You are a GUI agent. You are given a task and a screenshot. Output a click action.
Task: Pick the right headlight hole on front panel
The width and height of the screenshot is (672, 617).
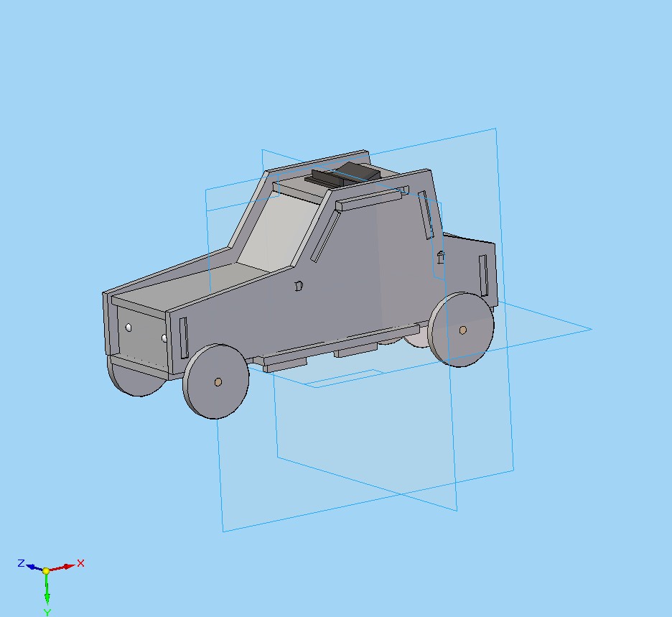coord(164,338)
